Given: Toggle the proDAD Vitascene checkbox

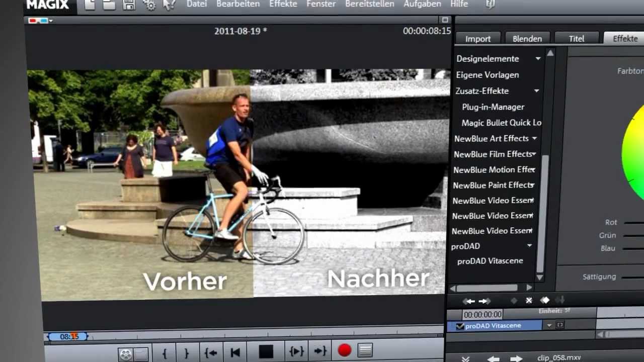Looking at the screenshot, I should 459,326.
